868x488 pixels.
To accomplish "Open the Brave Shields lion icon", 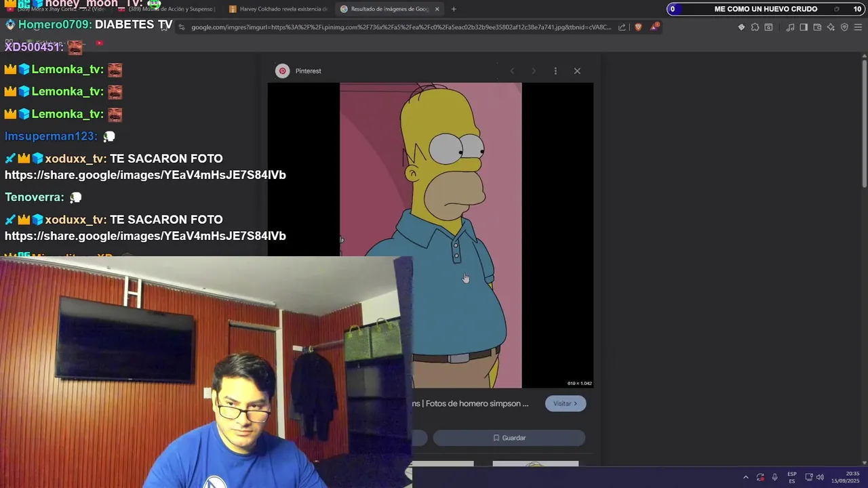I will (638, 27).
